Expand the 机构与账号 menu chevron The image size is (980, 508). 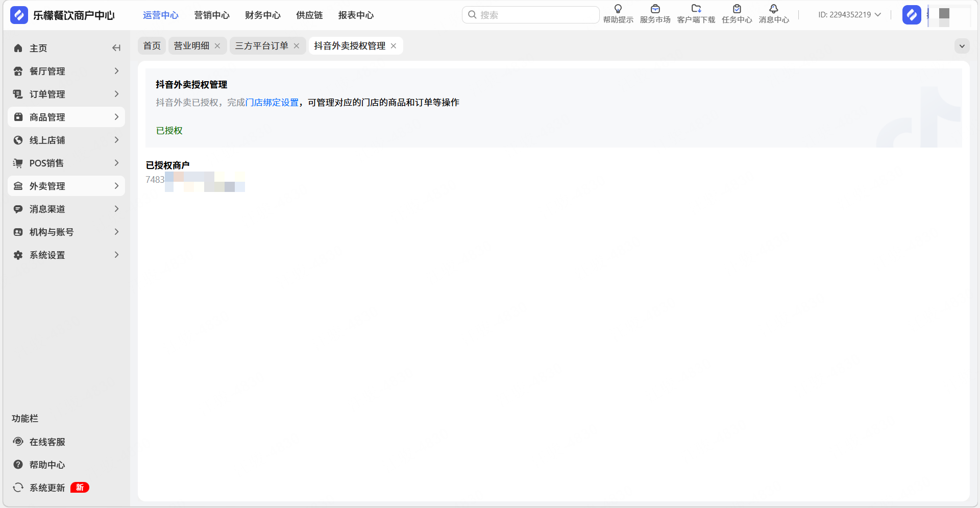[x=116, y=232]
